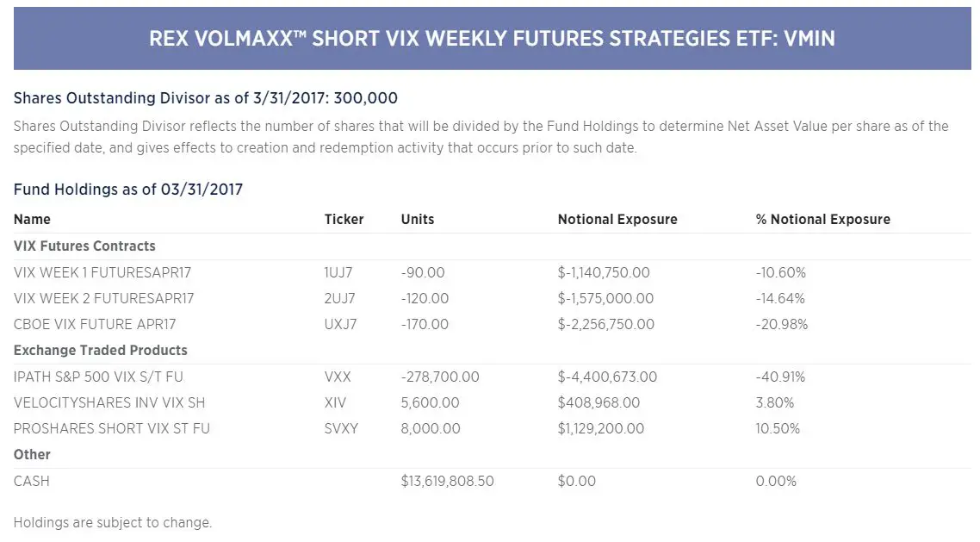Click the Exchange Traded Products section heading

pyautogui.click(x=101, y=350)
